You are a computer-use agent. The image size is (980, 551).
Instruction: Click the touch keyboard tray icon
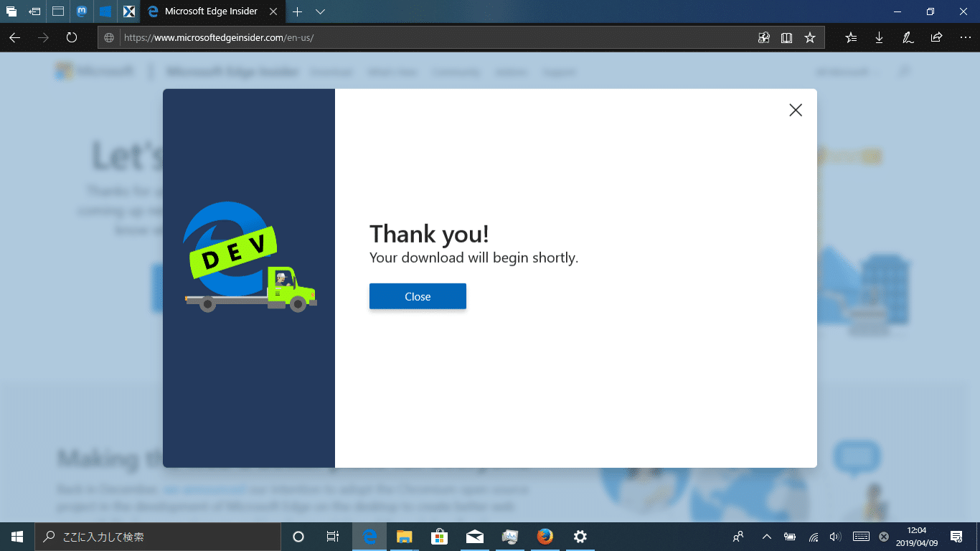pyautogui.click(x=862, y=537)
